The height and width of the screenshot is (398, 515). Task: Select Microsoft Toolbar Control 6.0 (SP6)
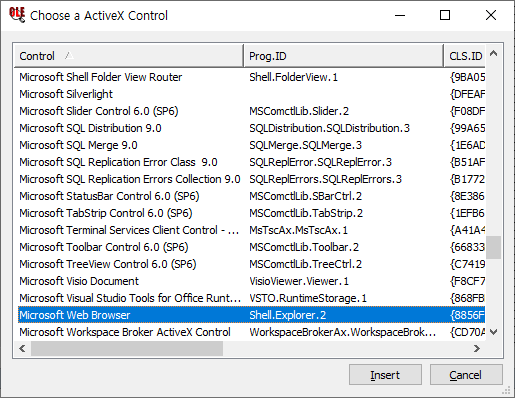tap(252, 247)
